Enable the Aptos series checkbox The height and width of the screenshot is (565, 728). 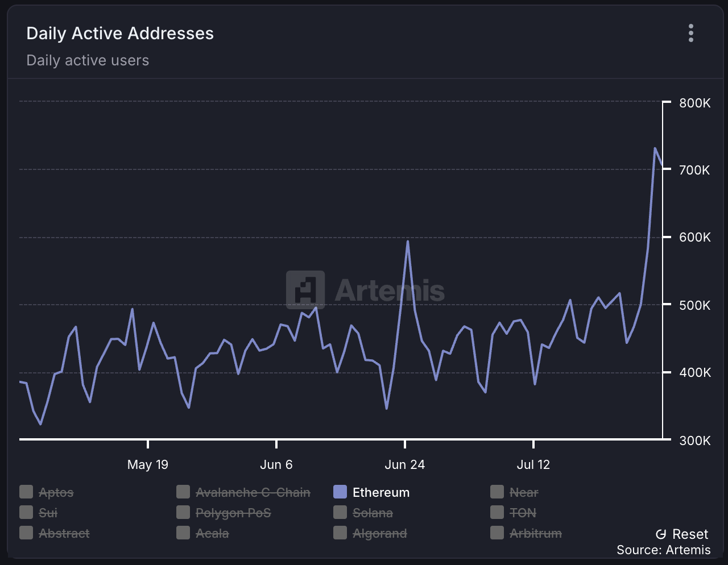[26, 492]
